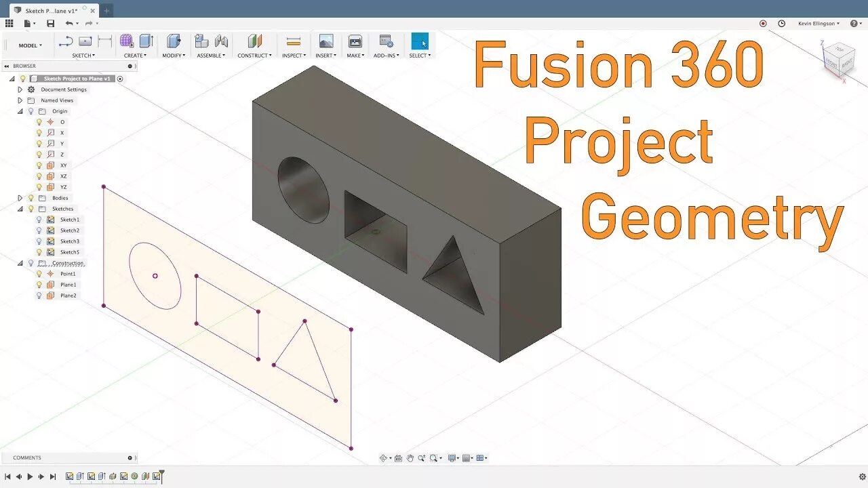Toggle XY plane lightbulb visibility
The height and width of the screenshot is (488, 868).
pos(39,165)
